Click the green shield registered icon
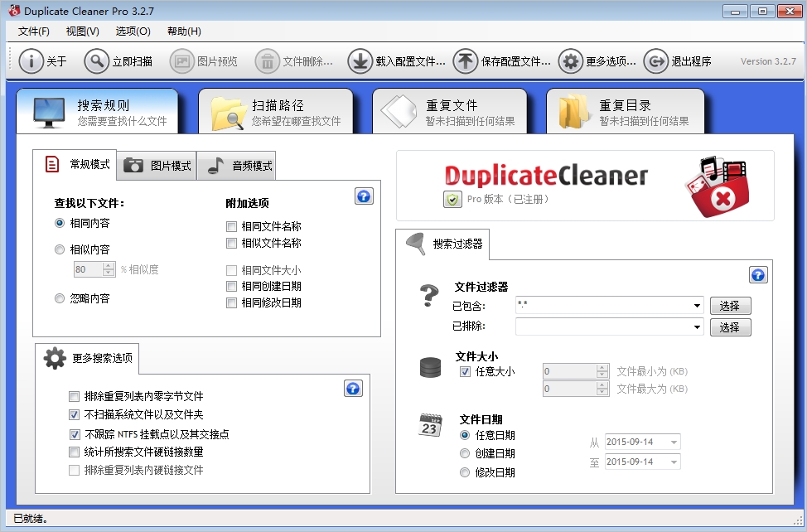Image resolution: width=807 pixels, height=532 pixels. [x=452, y=199]
